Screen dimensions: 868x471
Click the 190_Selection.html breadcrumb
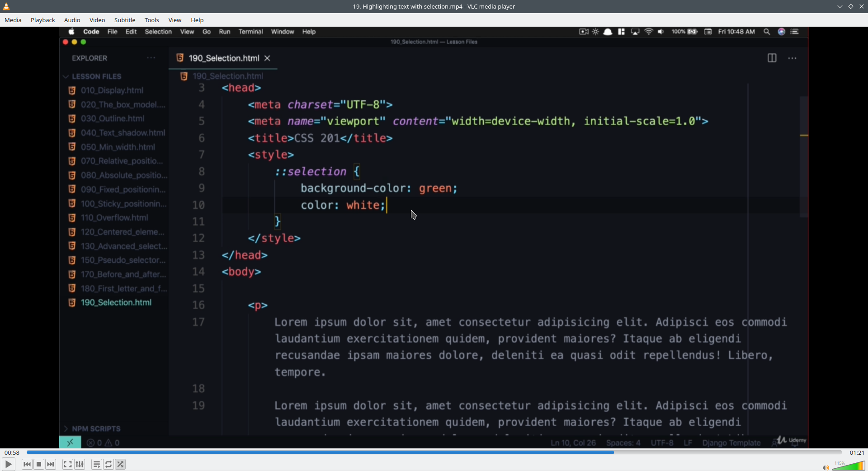click(228, 76)
